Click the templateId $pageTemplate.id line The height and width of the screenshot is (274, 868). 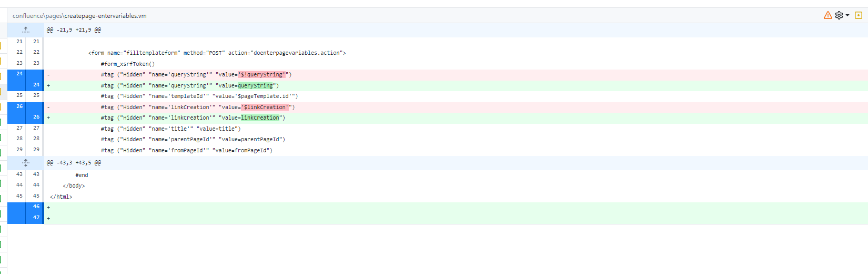pos(199,96)
